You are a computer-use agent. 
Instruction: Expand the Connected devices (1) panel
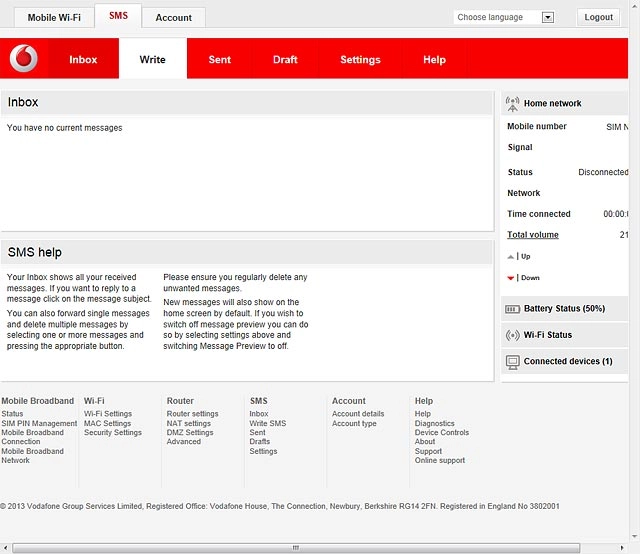[x=564, y=362]
